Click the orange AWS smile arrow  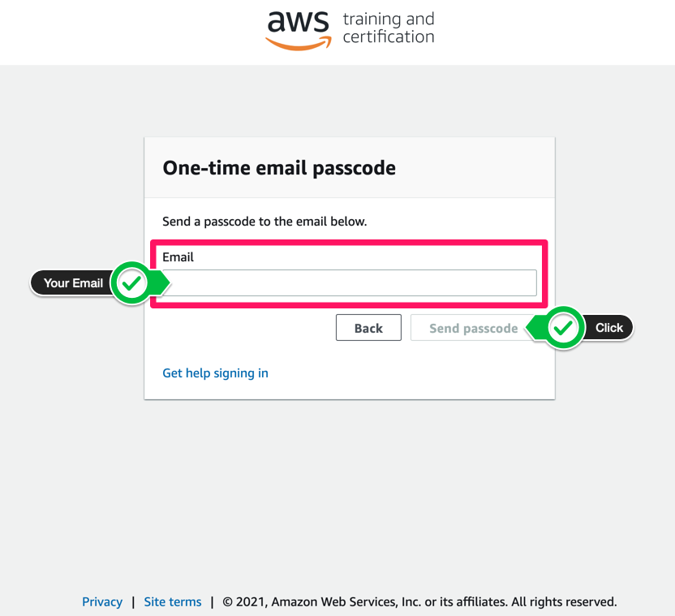(x=299, y=45)
